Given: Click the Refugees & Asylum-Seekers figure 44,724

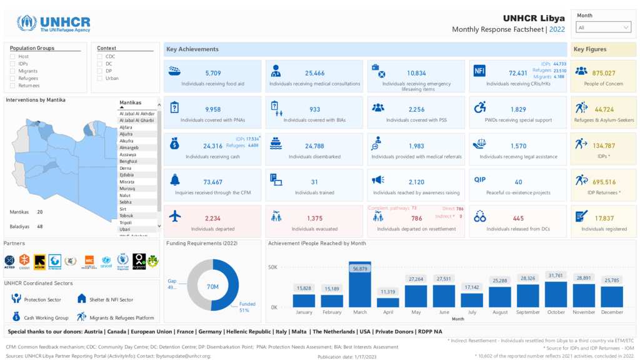Looking at the screenshot, I should (x=604, y=110).
